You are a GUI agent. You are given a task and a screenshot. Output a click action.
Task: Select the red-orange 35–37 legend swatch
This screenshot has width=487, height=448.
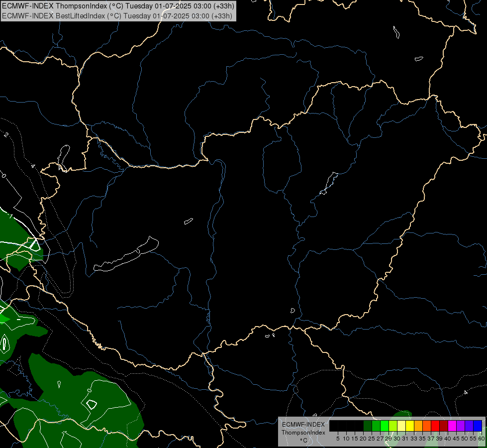427,426
